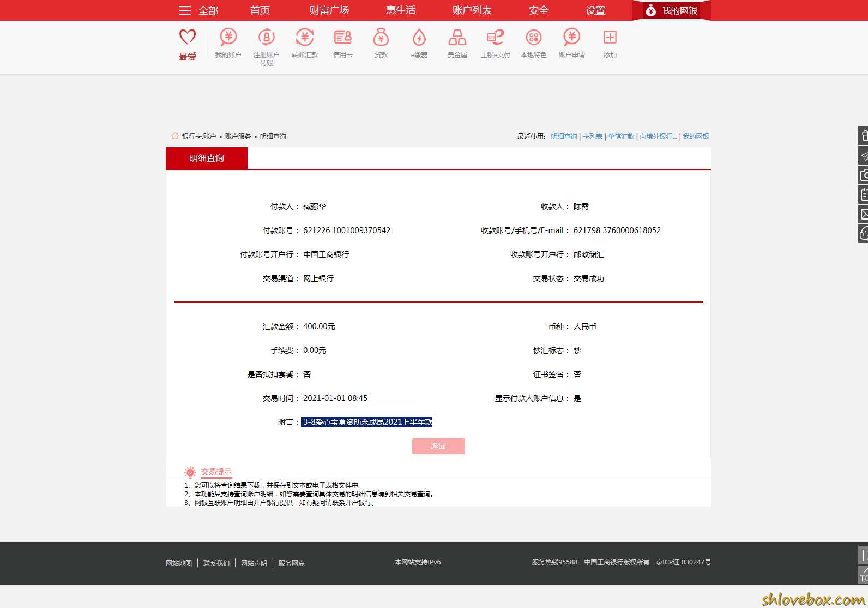Image resolution: width=868 pixels, height=608 pixels.
Task: Click the 汇款金额 value 400.00元
Action: 319,326
